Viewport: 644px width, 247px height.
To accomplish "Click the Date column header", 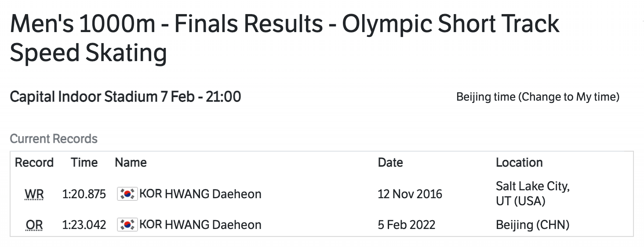I will tap(390, 163).
